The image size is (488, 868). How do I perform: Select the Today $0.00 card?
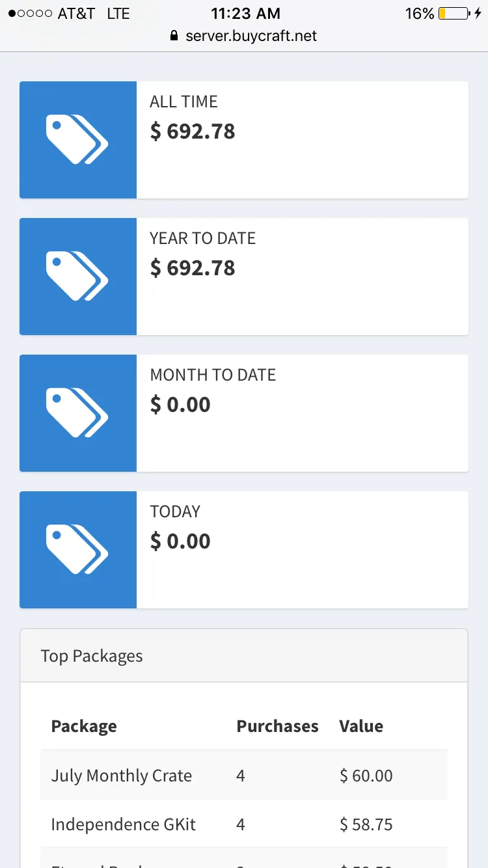coord(302,549)
